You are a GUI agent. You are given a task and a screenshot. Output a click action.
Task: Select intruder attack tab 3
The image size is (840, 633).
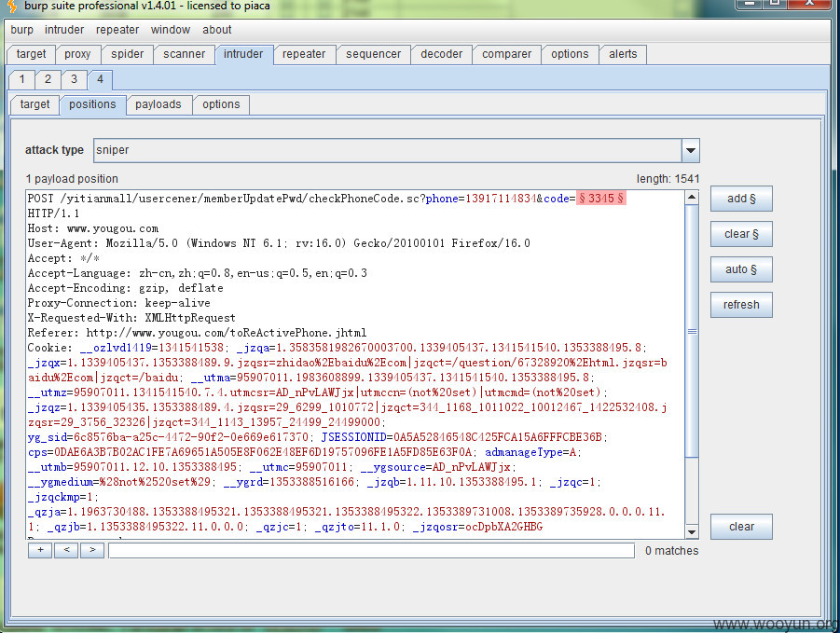[x=74, y=79]
